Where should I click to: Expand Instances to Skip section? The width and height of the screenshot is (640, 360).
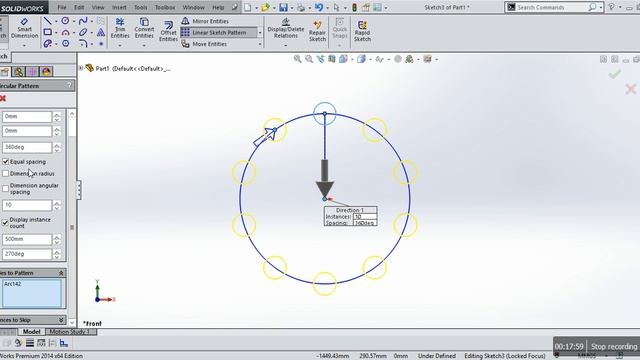(61, 320)
